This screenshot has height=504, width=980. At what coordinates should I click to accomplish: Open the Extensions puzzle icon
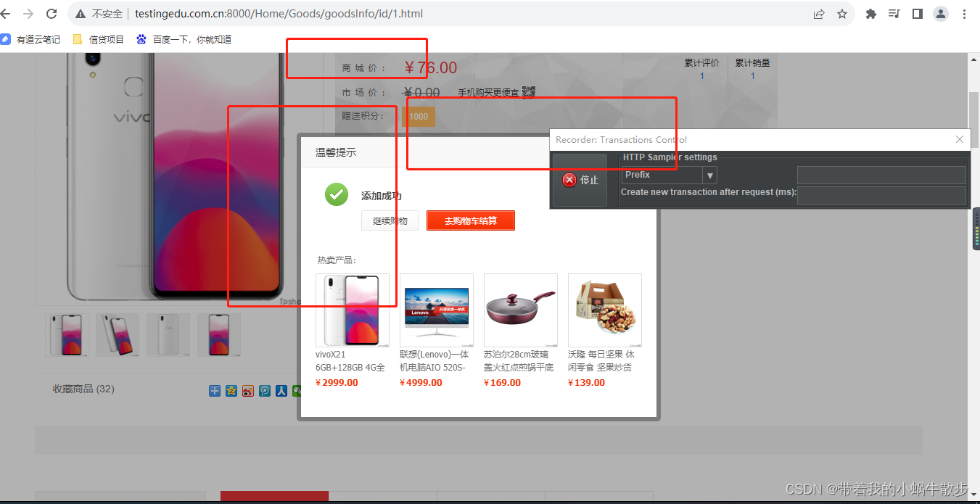[x=871, y=14]
